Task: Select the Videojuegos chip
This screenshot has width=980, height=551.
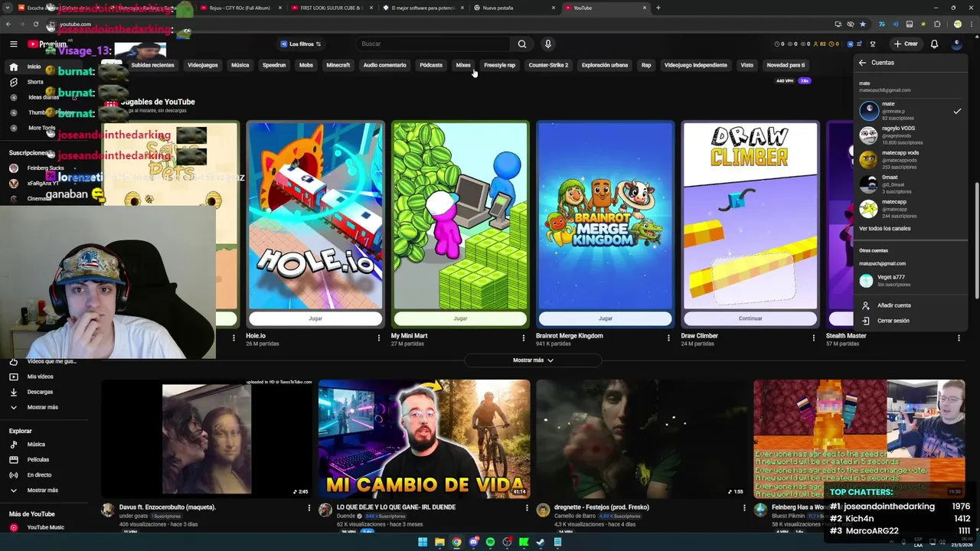Action: [x=203, y=65]
